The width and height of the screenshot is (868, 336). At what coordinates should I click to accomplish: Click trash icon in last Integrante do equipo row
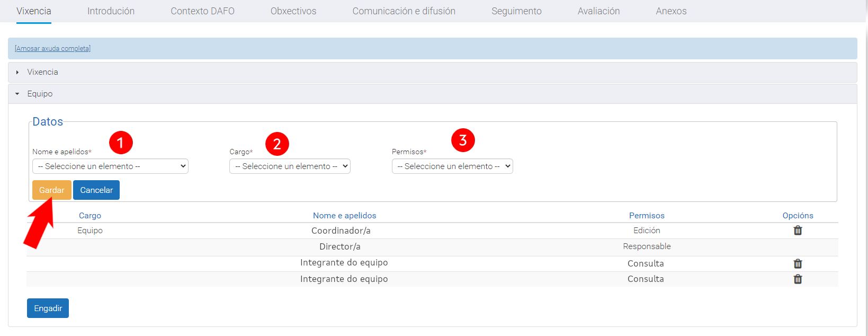(x=798, y=279)
